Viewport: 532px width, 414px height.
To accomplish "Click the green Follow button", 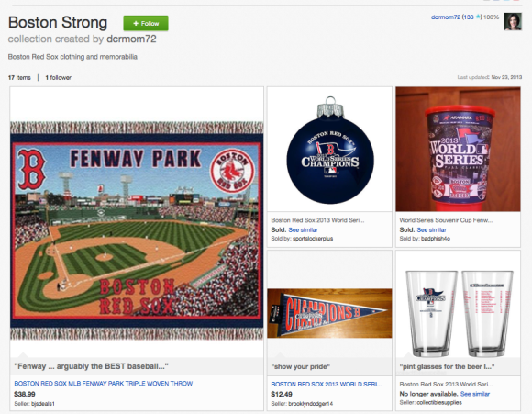I will point(146,24).
